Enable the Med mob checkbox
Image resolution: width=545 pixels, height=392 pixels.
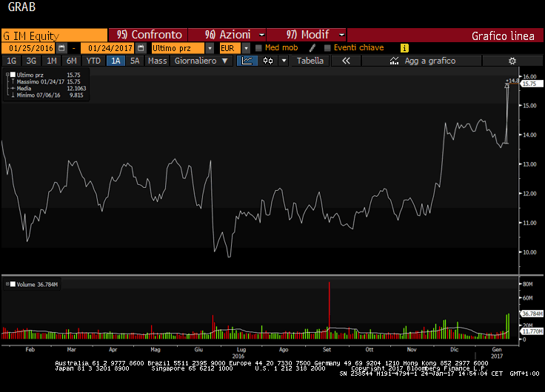(258, 48)
